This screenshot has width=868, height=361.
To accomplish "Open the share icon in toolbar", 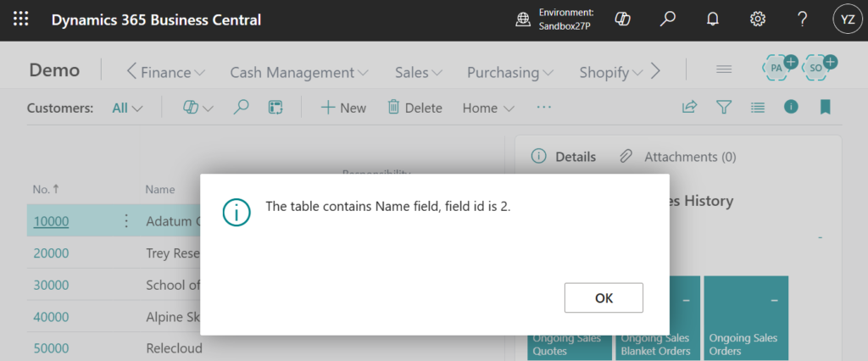I will coord(690,108).
